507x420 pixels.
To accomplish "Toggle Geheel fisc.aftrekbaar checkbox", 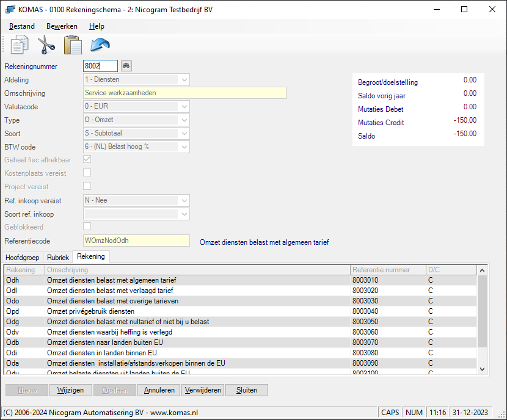I will [x=87, y=159].
